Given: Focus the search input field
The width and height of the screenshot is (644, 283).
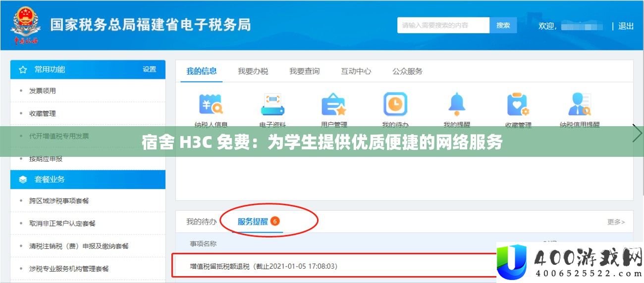Looking at the screenshot, I should (443, 25).
